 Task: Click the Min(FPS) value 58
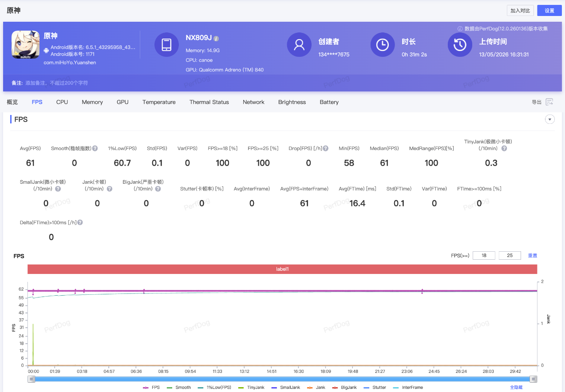[x=349, y=163]
